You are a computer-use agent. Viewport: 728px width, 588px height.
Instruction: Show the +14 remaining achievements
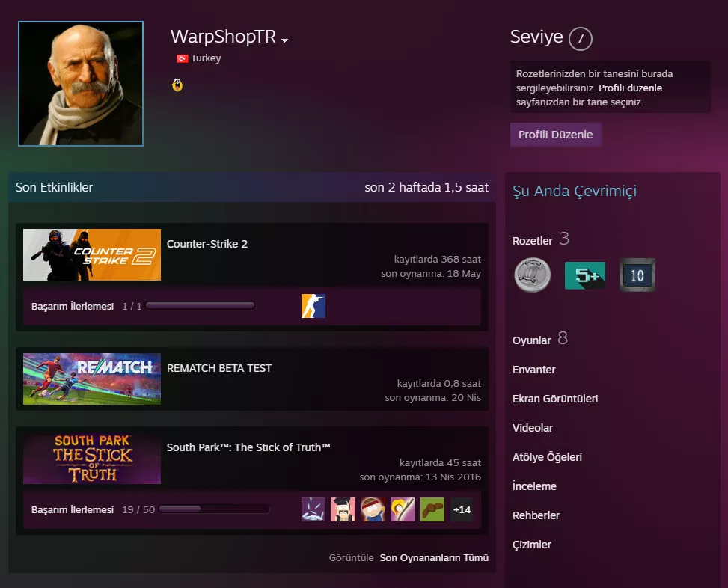click(x=462, y=509)
